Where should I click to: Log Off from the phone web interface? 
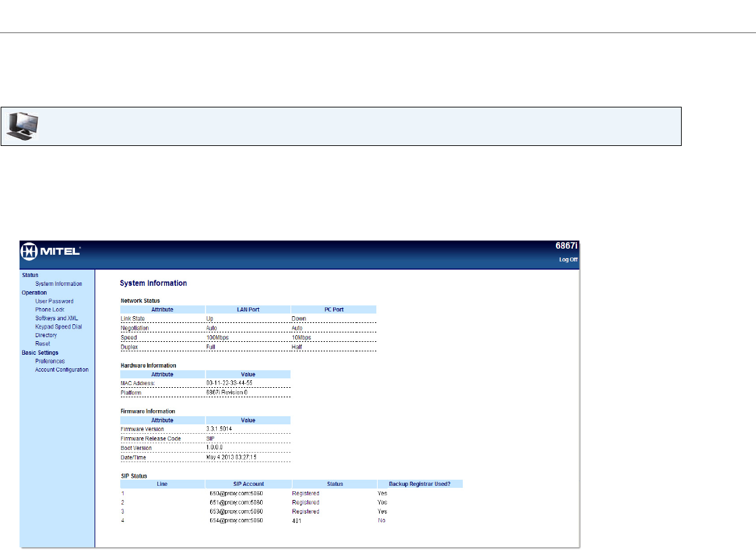(x=568, y=260)
